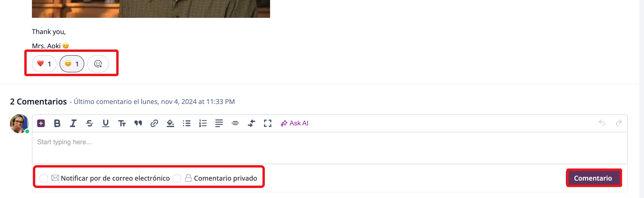Toggle italic formatting
The height and width of the screenshot is (198, 644).
pyautogui.click(x=73, y=123)
